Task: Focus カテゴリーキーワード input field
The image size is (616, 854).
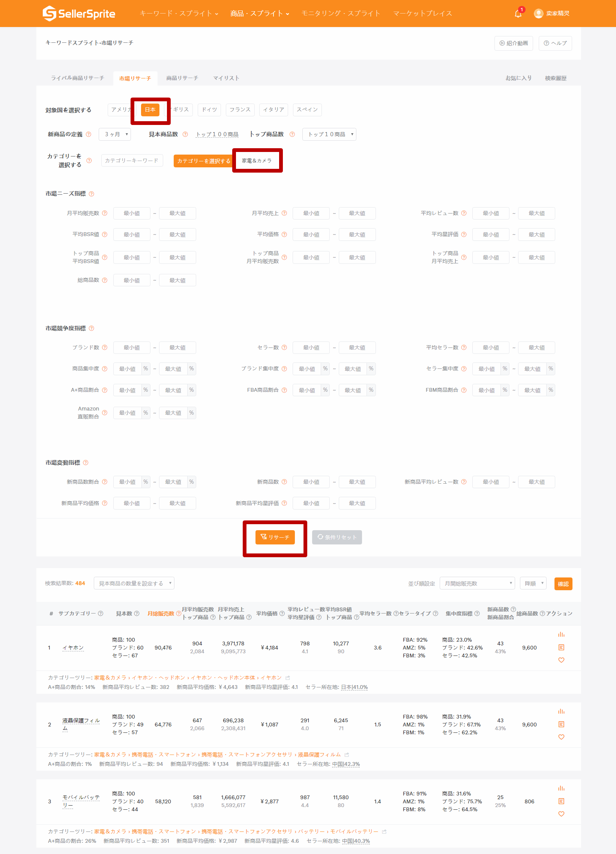Action: click(132, 161)
